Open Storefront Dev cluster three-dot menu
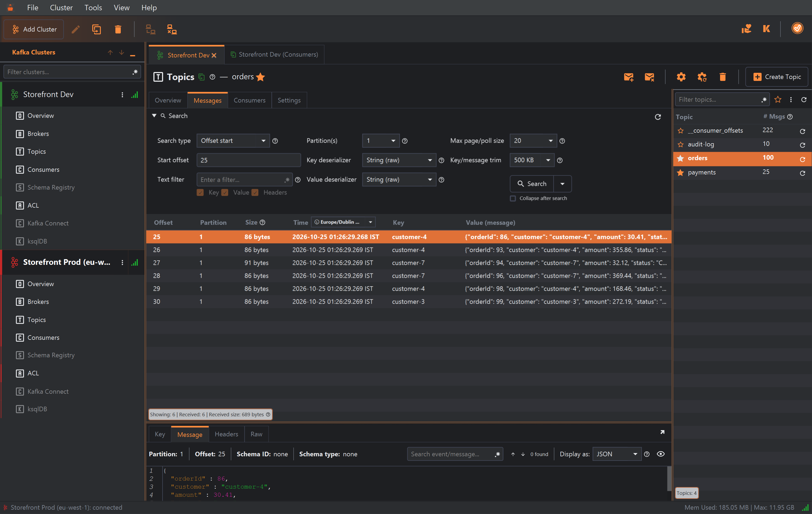 [x=122, y=95]
